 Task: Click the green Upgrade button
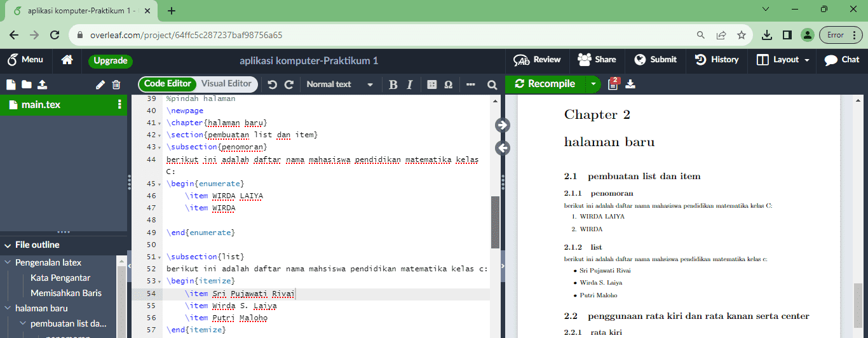pyautogui.click(x=111, y=61)
